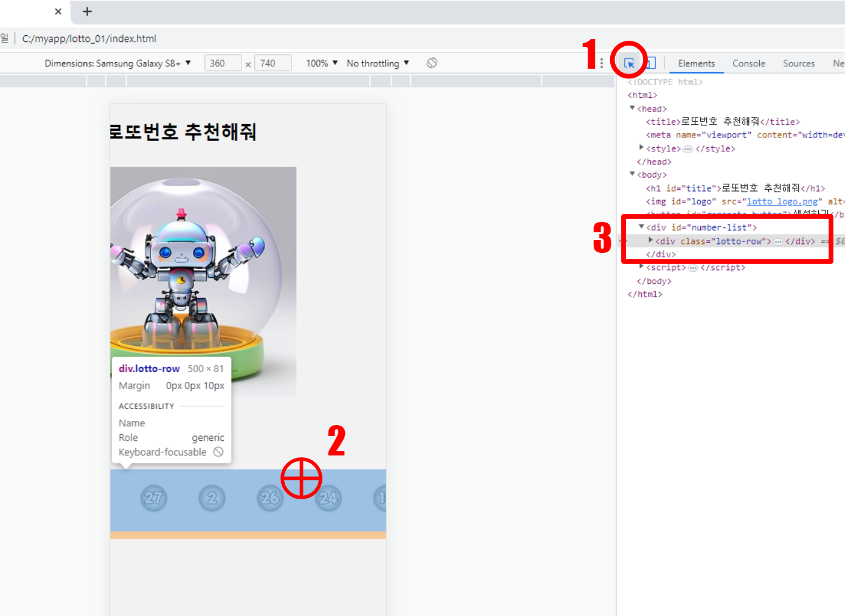Select the title element line
This screenshot has height=616, width=845.
pos(723,122)
